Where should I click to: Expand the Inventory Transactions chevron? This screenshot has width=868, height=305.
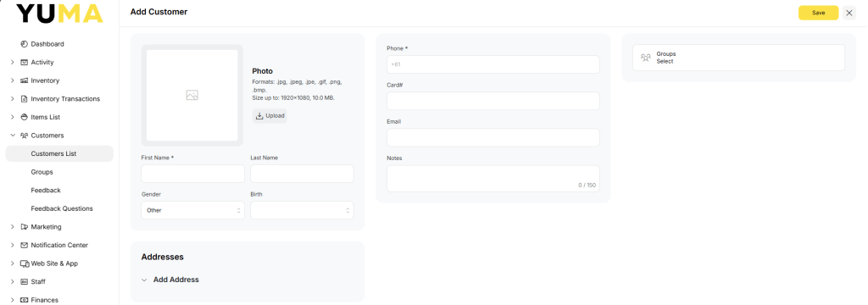[x=12, y=99]
